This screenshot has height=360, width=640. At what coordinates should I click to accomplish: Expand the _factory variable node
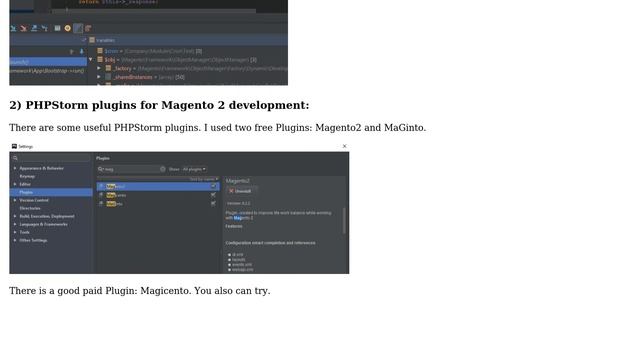pyautogui.click(x=99, y=68)
